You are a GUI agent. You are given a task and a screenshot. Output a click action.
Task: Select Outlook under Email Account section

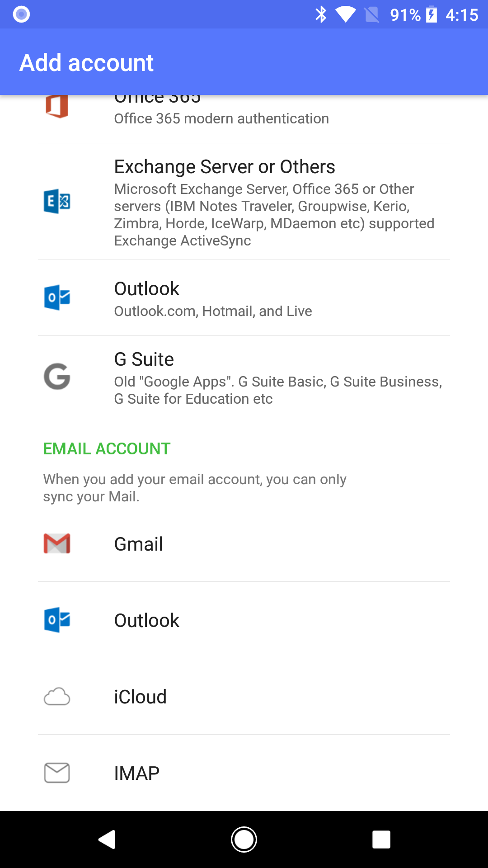pos(244,620)
